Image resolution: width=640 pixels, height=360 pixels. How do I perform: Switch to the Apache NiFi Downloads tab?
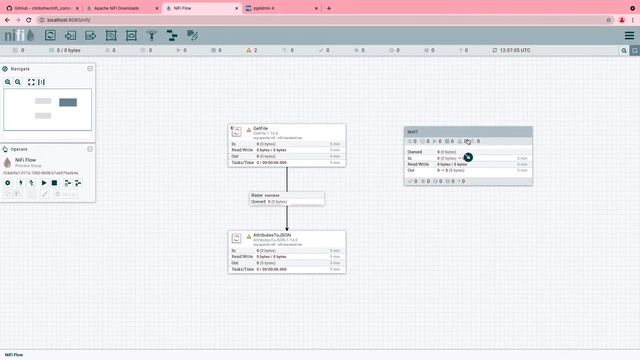click(x=122, y=8)
